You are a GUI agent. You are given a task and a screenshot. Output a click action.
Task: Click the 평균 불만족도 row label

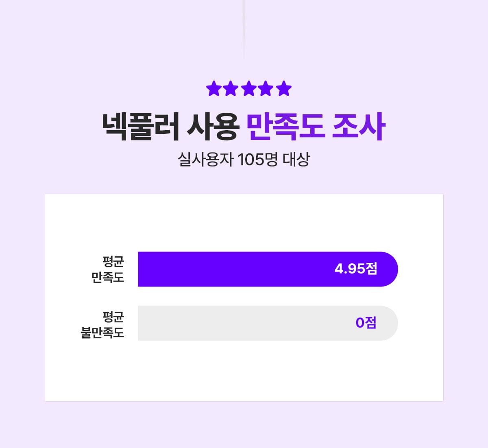click(102, 324)
